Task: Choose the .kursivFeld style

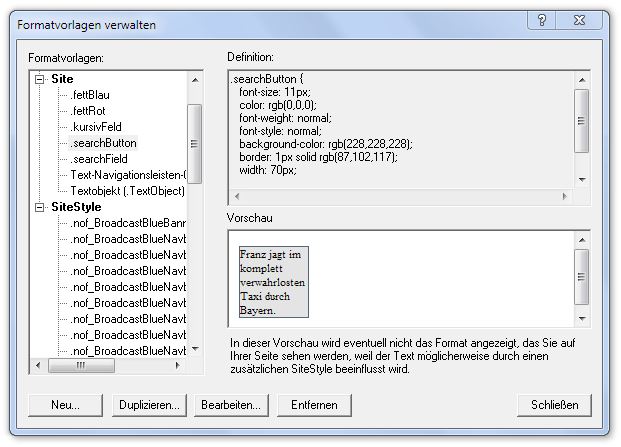Action: tap(96, 127)
